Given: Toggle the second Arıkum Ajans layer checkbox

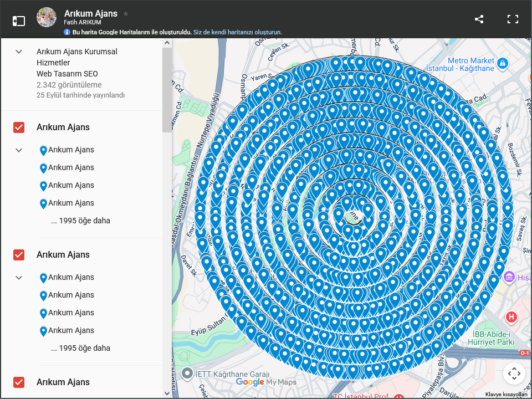Looking at the screenshot, I should (x=19, y=255).
